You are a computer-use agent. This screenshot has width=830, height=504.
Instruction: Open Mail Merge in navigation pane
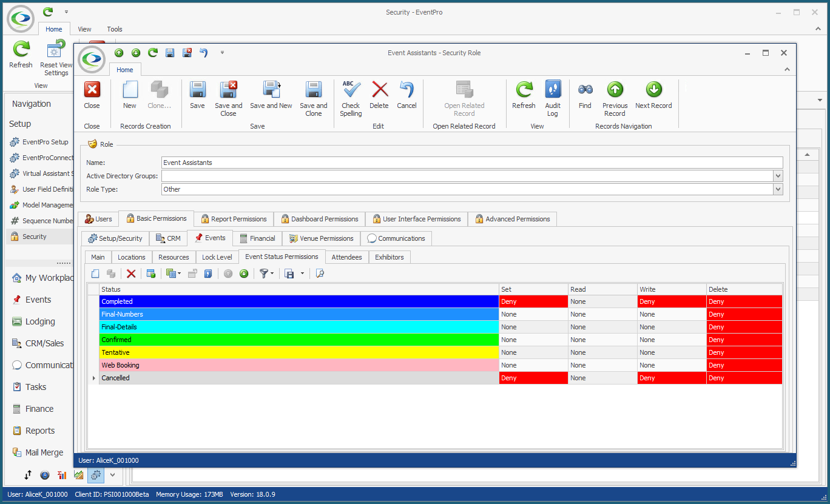click(x=44, y=452)
